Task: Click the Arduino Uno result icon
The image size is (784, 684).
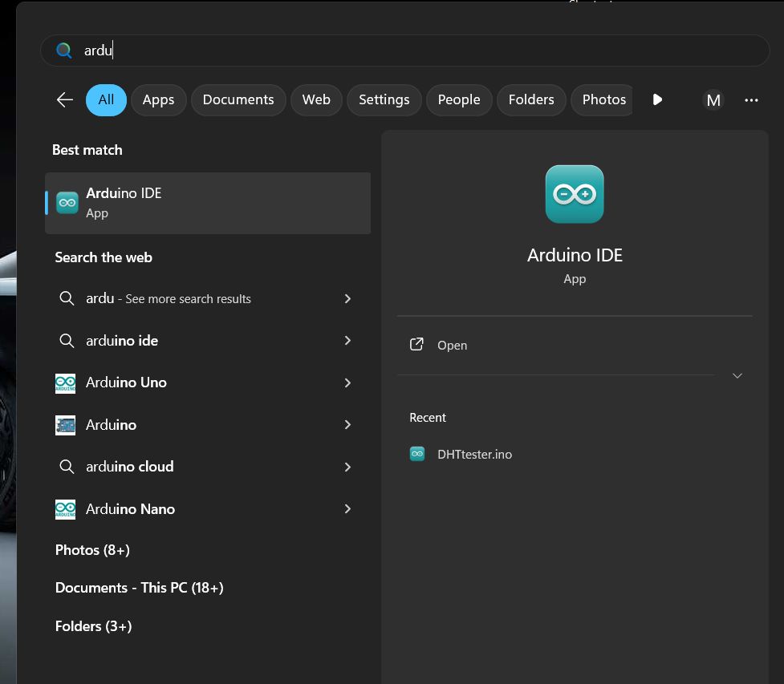Action: (x=66, y=383)
